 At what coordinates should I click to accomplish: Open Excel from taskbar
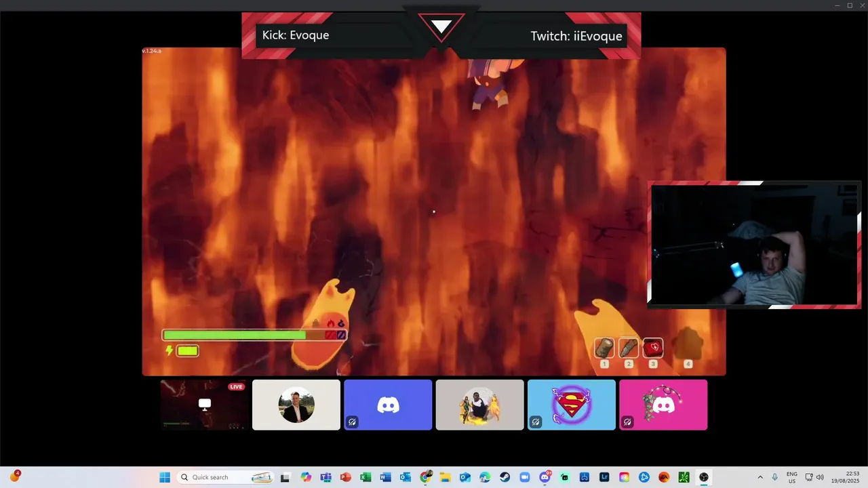click(365, 477)
